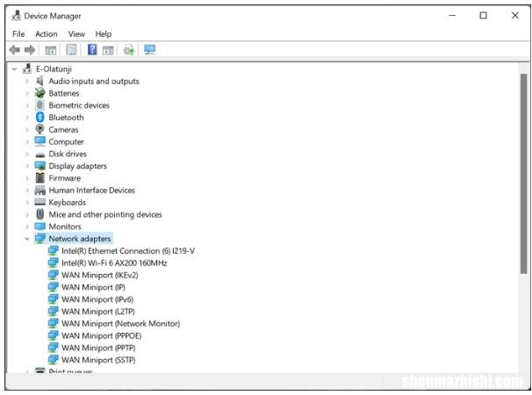Maximize the Device Manager window
This screenshot has width=532, height=395.
(483, 15)
